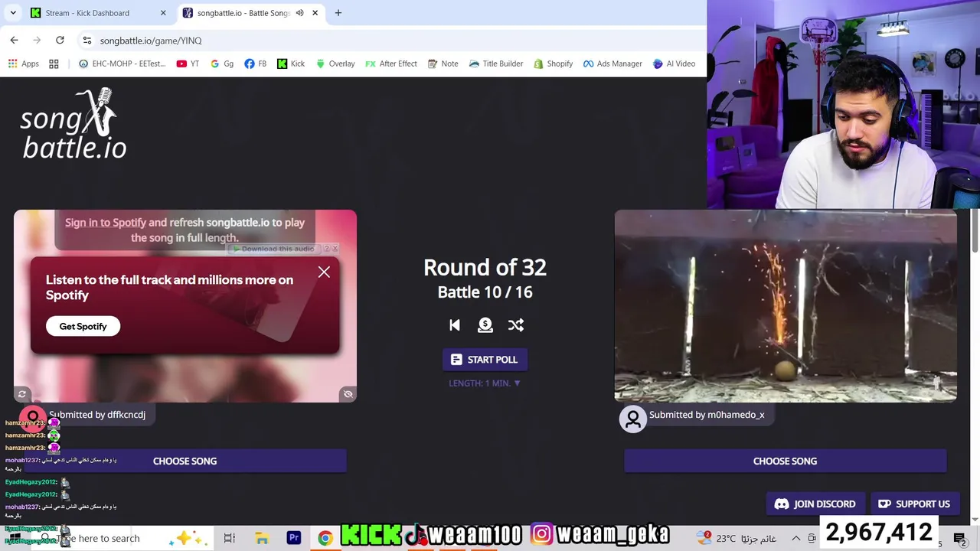Click the dollar coin icon under Battle 10/16

coord(485,325)
